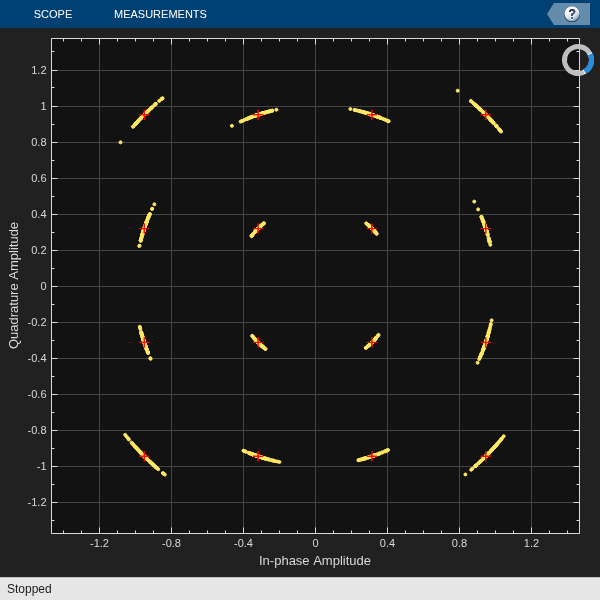
Task: Open the SCOPE tab
Action: (53, 14)
